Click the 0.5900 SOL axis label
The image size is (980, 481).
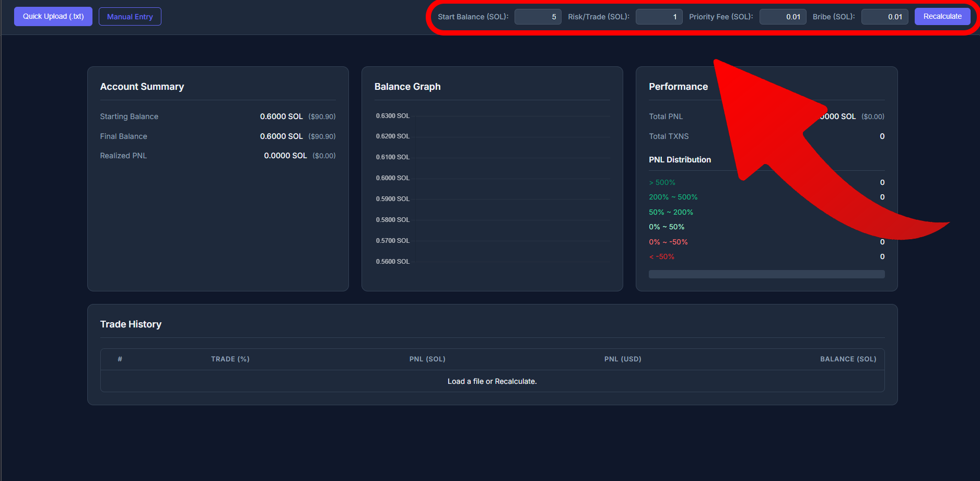coord(393,199)
